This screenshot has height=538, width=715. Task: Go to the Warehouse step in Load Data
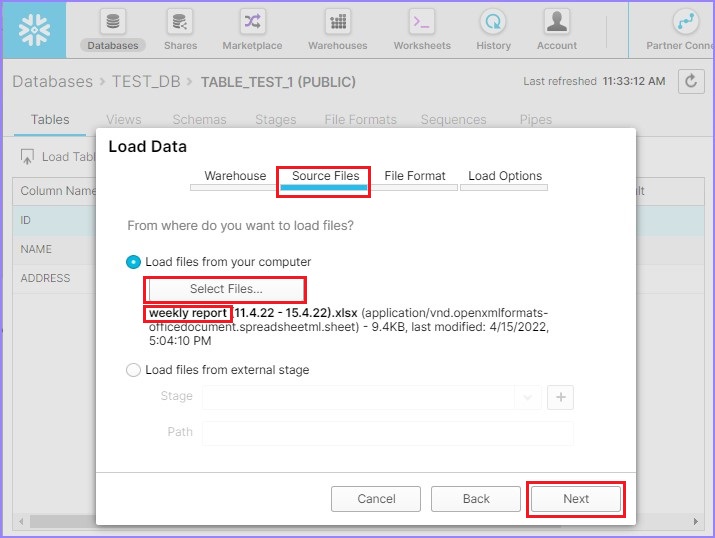235,178
